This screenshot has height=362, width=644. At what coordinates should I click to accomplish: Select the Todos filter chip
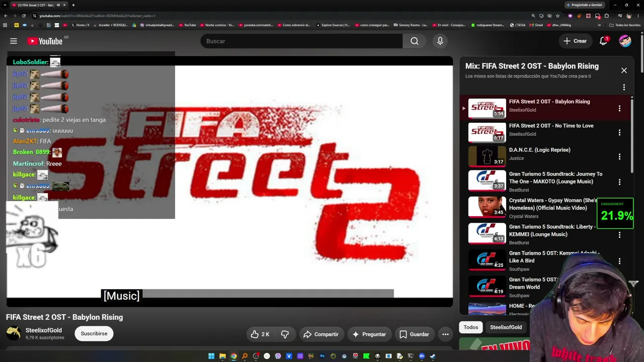pyautogui.click(x=471, y=327)
